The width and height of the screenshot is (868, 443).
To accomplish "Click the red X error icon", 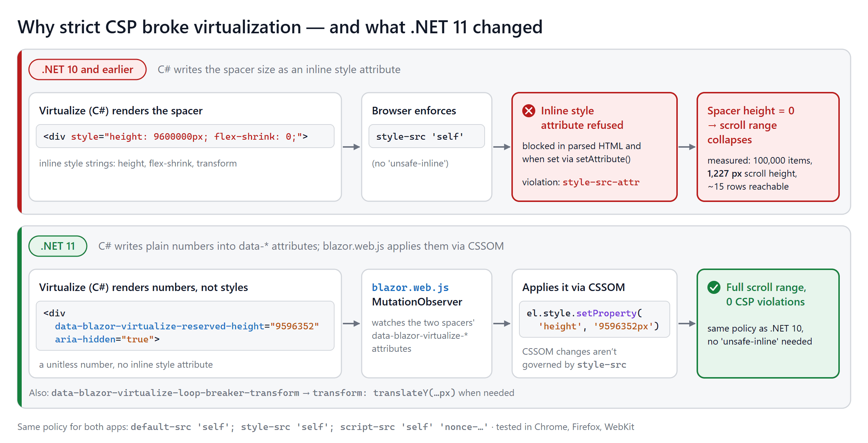I will point(529,111).
